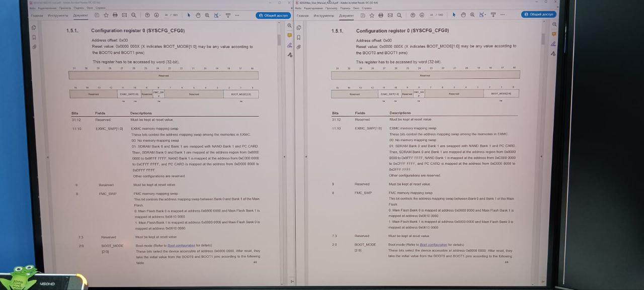Go to next page in right window
Viewport: 644px width, 290px height.
(422, 15)
